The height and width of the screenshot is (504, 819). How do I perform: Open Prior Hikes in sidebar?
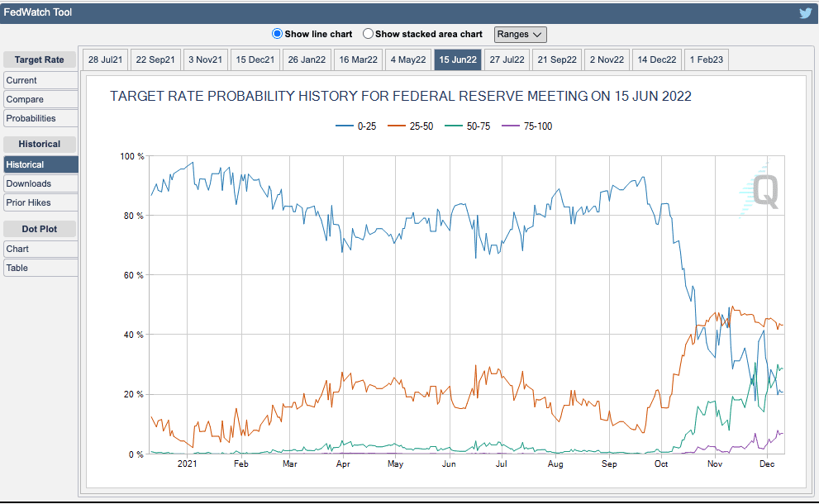pyautogui.click(x=40, y=202)
